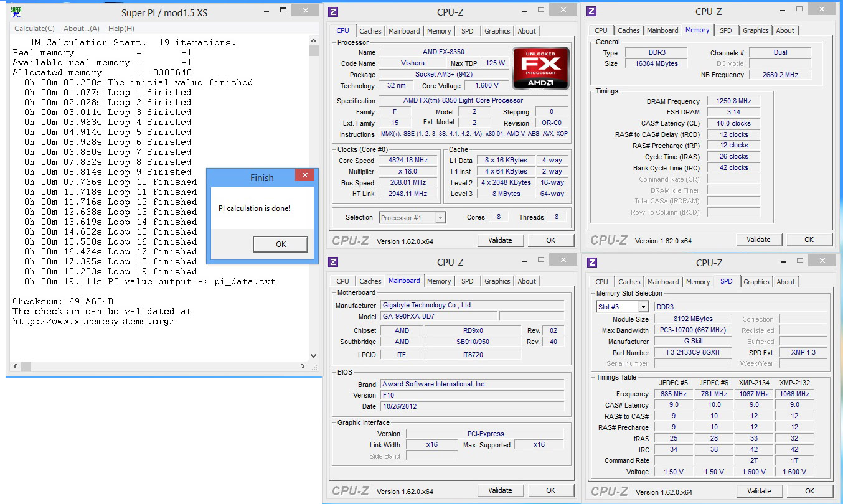
Task: Switch to CPU tab in the CPU-Z mainboard window
Action: click(343, 281)
